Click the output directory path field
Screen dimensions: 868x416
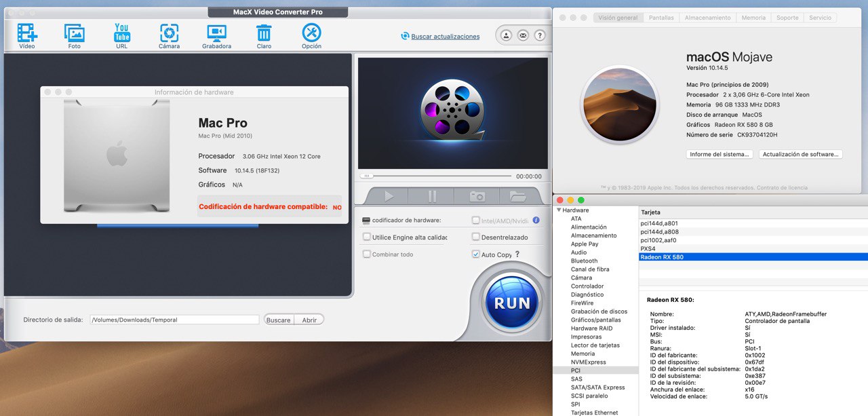(x=174, y=320)
